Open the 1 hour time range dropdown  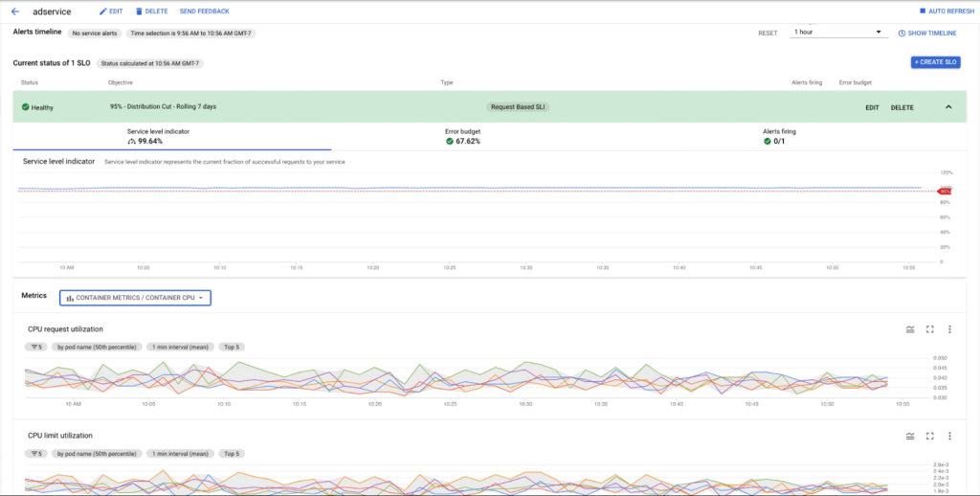[x=836, y=33]
